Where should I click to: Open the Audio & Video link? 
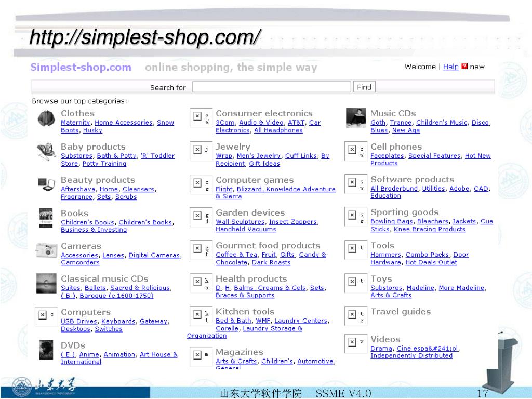261,123
